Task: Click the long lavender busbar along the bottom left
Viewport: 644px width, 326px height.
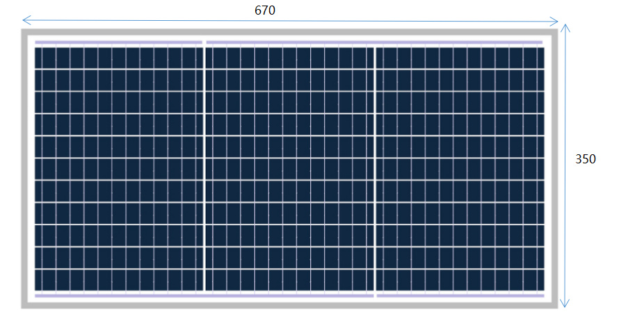Action: (x=204, y=295)
